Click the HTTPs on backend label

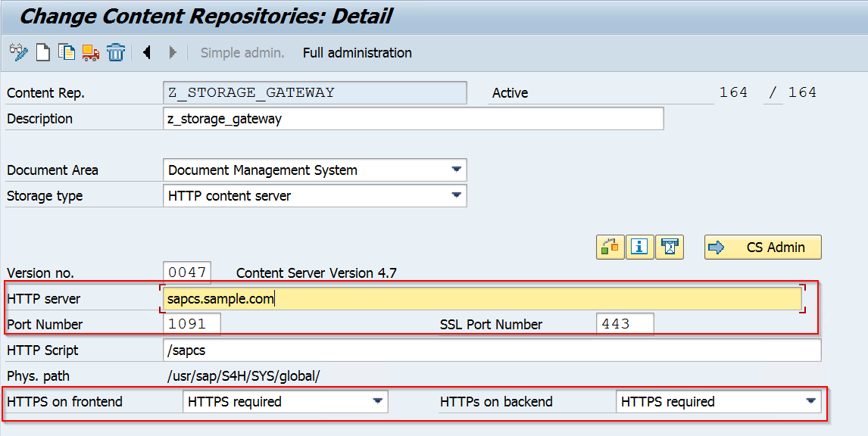coord(496,402)
